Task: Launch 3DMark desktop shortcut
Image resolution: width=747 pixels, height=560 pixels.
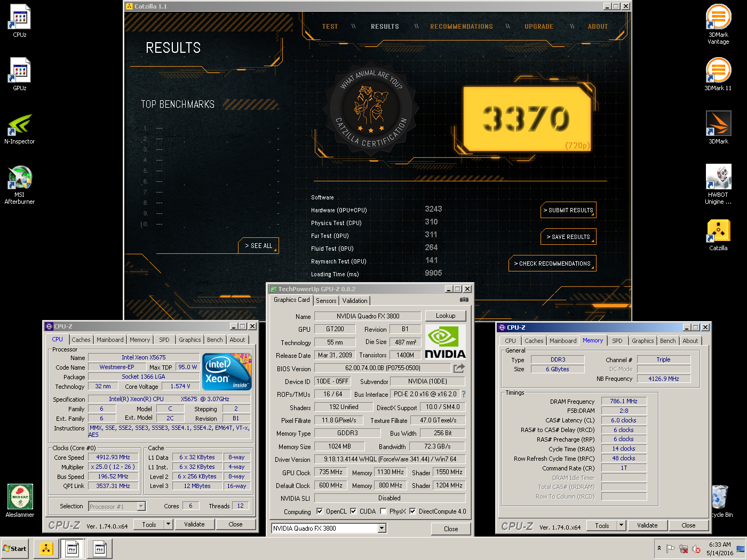Action: tap(718, 127)
